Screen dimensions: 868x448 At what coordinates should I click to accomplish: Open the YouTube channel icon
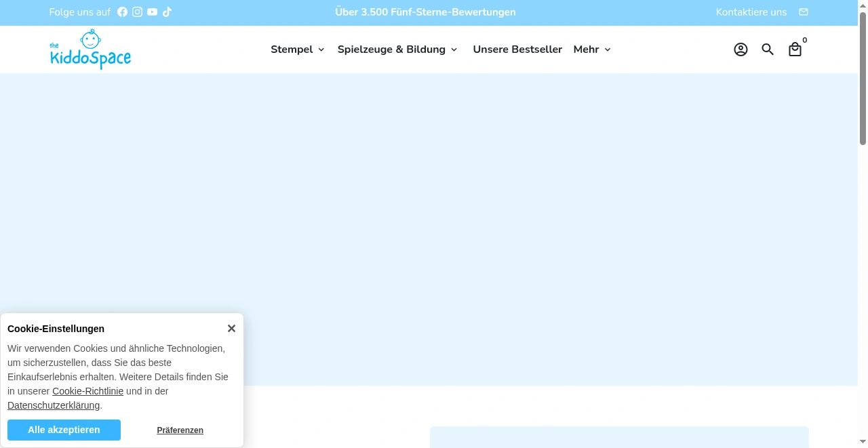coord(152,12)
